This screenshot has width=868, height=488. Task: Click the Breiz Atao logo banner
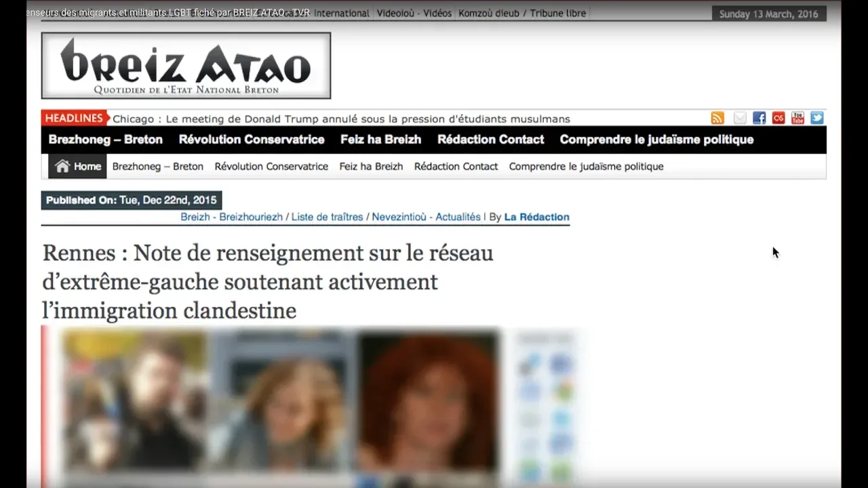[x=186, y=66]
